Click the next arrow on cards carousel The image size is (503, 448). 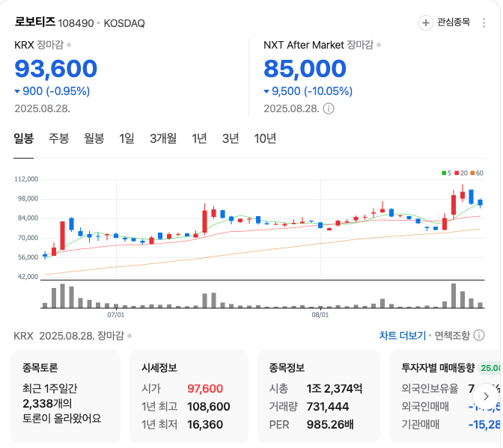point(486,396)
